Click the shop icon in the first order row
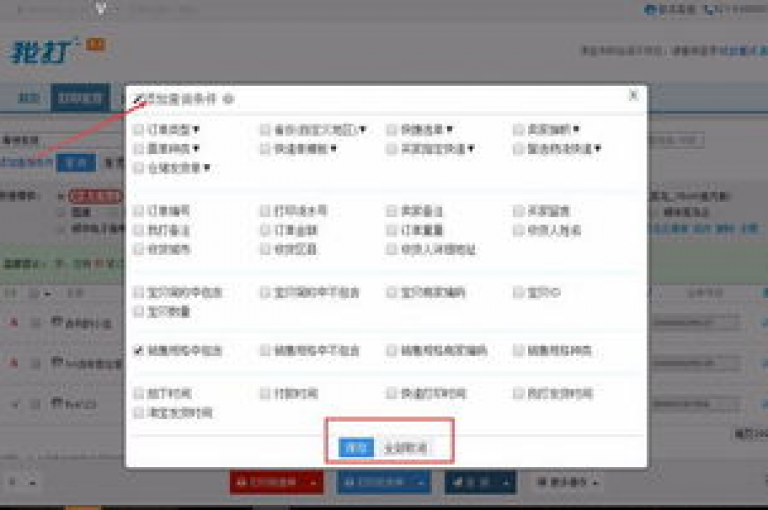The height and width of the screenshot is (510, 768). [x=57, y=322]
